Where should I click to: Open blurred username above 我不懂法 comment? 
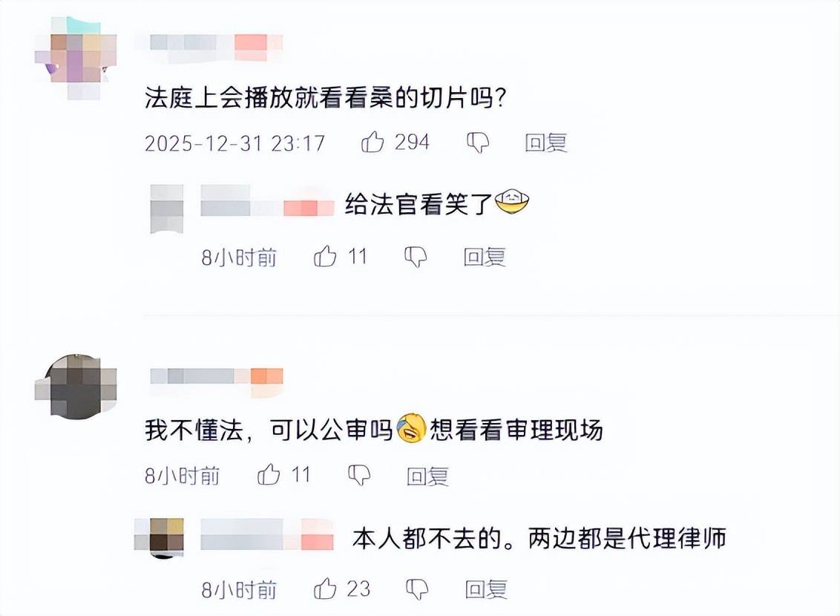(216, 380)
